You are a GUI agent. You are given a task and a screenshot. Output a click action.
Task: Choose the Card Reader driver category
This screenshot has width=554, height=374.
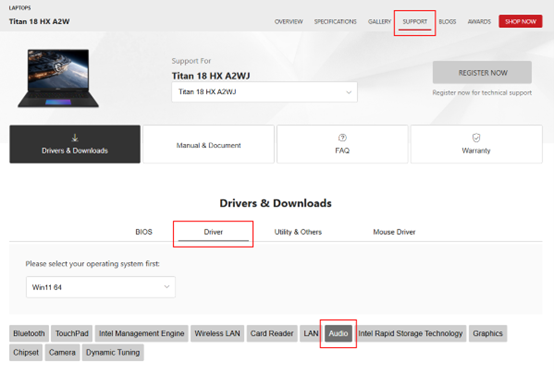[272, 333]
